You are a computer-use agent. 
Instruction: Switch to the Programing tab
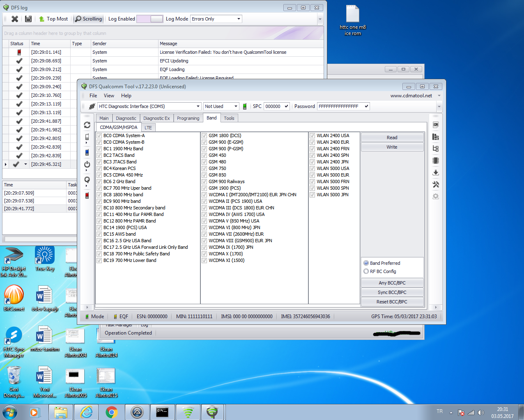point(188,118)
